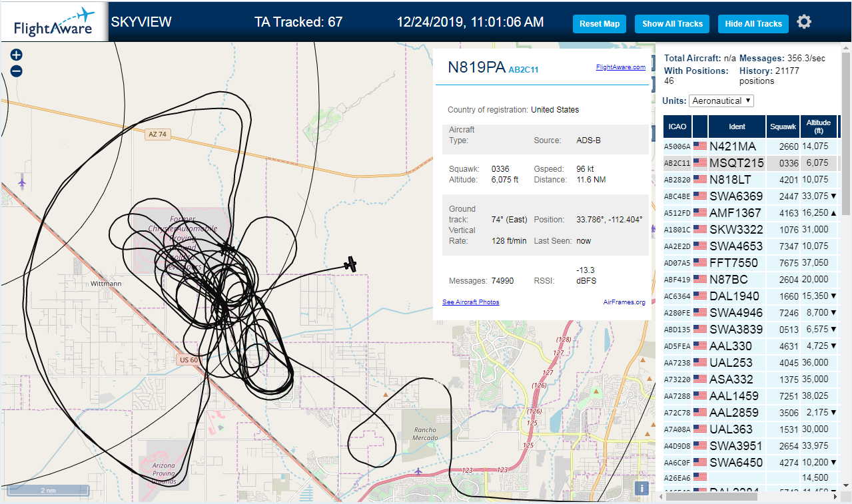Select the DAL1940 row

click(x=751, y=296)
